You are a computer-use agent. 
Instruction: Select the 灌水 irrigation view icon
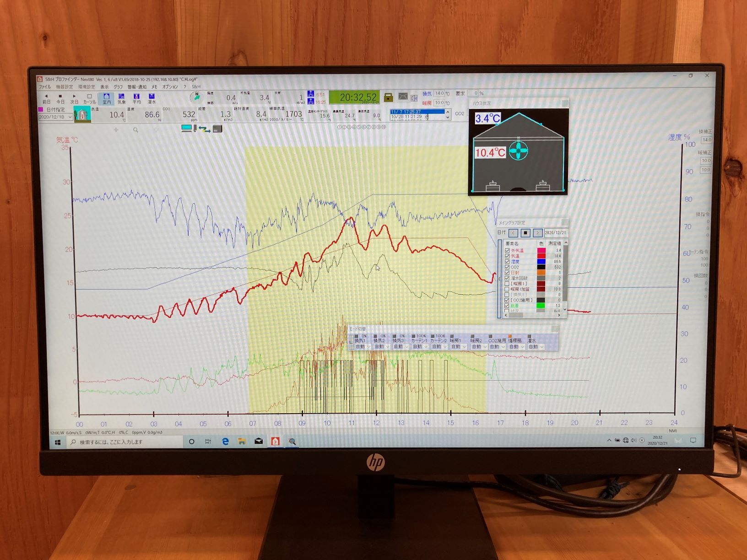152,98
